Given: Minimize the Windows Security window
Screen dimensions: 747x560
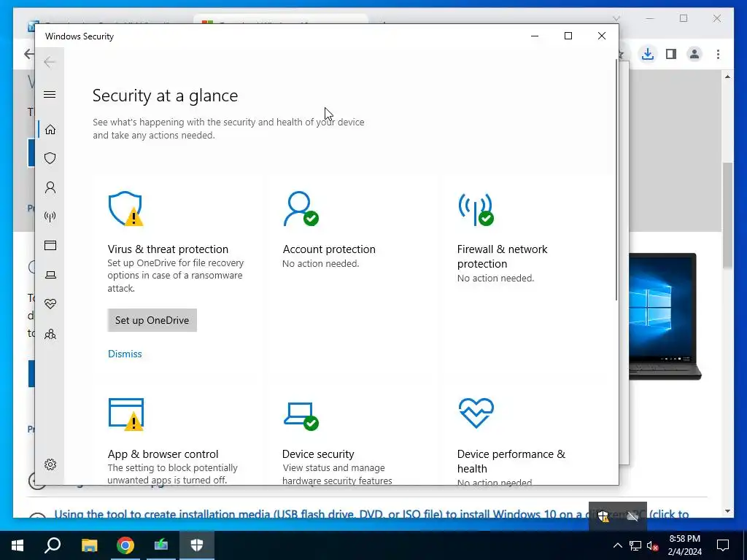Looking at the screenshot, I should pyautogui.click(x=535, y=36).
